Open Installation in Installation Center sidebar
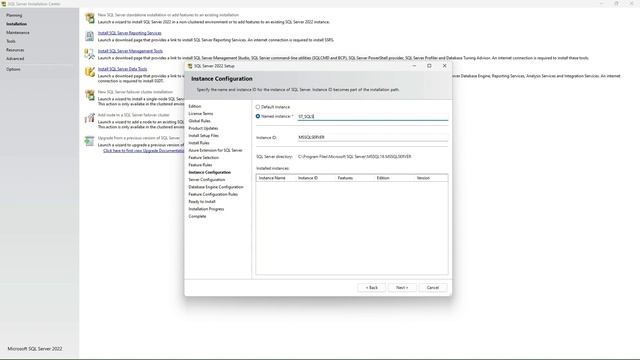 pos(17,24)
